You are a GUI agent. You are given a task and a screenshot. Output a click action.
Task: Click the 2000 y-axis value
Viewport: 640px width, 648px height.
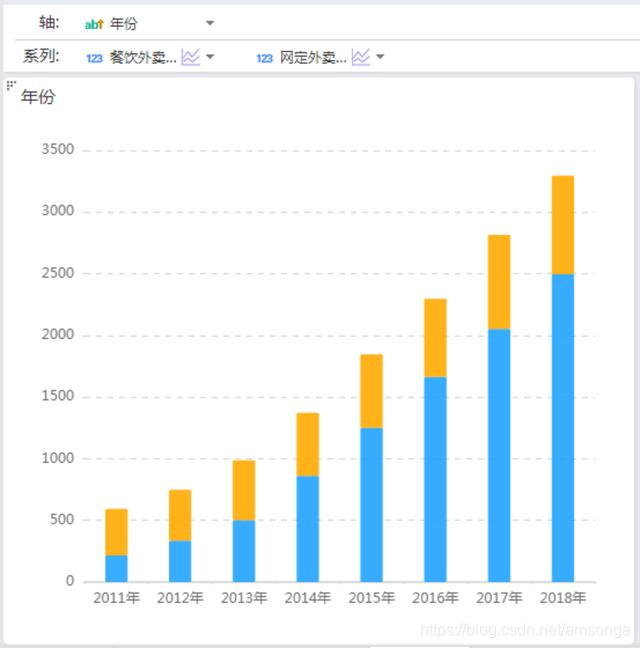click(x=58, y=334)
